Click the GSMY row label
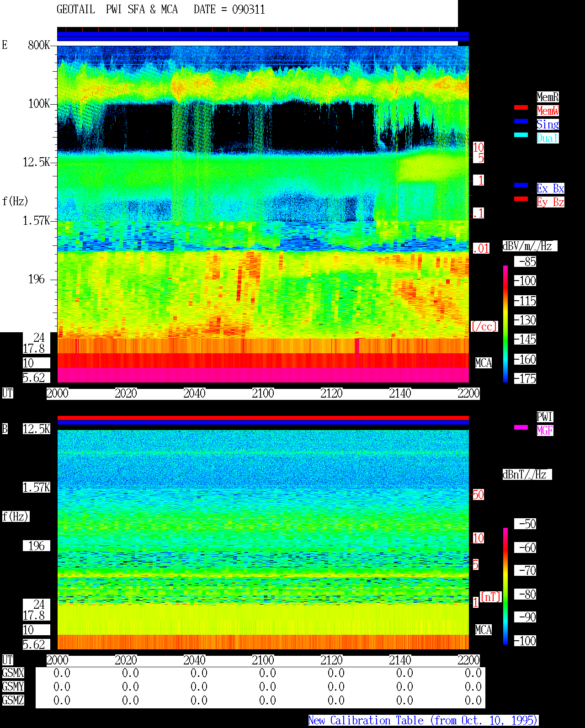The image size is (585, 728). pyautogui.click(x=13, y=686)
